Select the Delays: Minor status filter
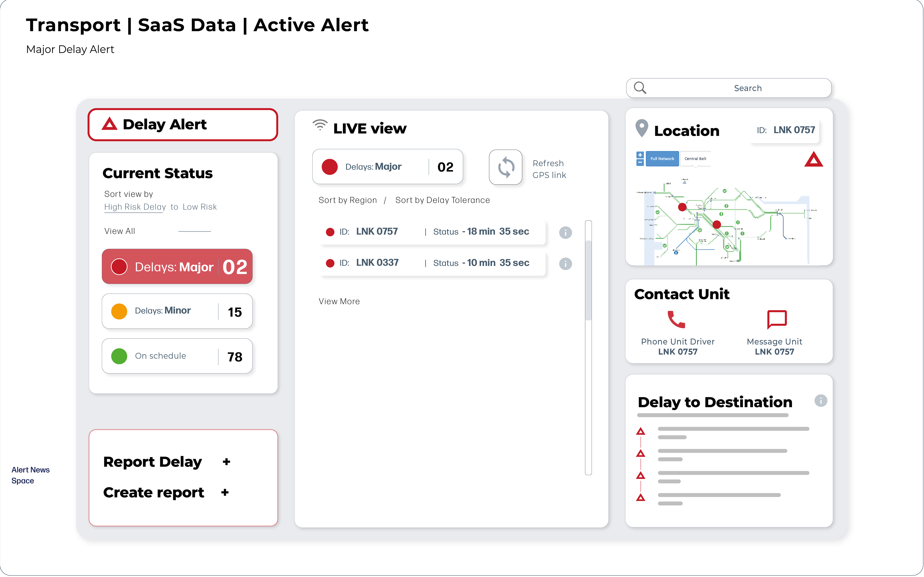 177,311
